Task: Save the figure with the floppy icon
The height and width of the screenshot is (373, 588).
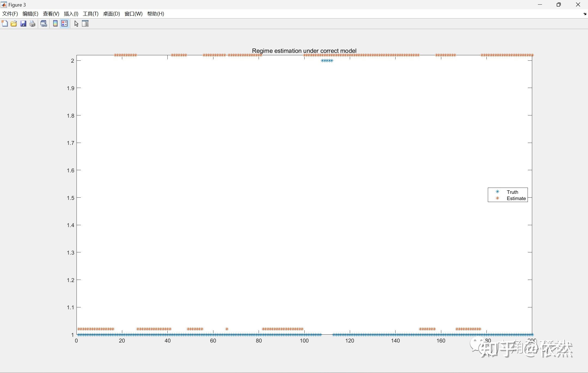Action: pyautogui.click(x=23, y=24)
